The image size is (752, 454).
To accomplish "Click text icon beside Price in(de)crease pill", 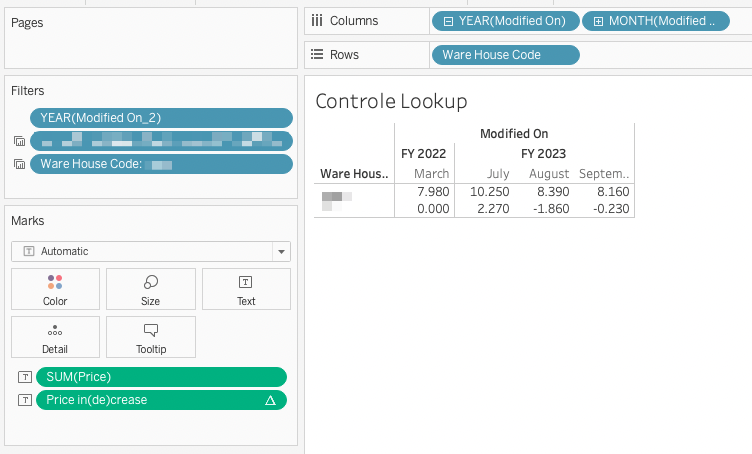I will point(25,400).
